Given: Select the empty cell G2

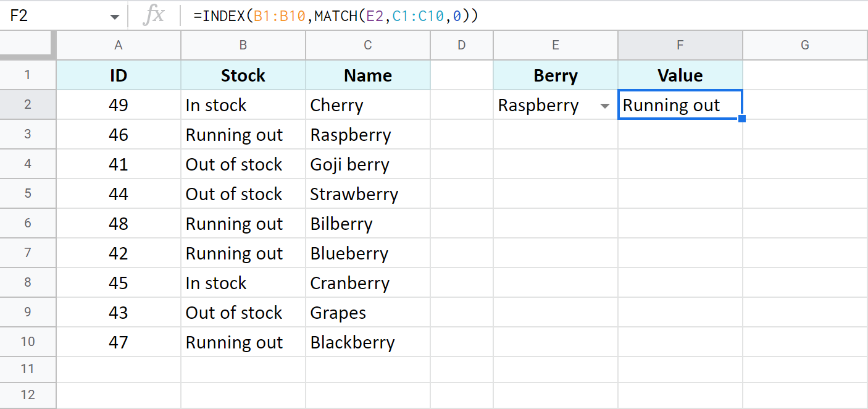Looking at the screenshot, I should pyautogui.click(x=804, y=105).
